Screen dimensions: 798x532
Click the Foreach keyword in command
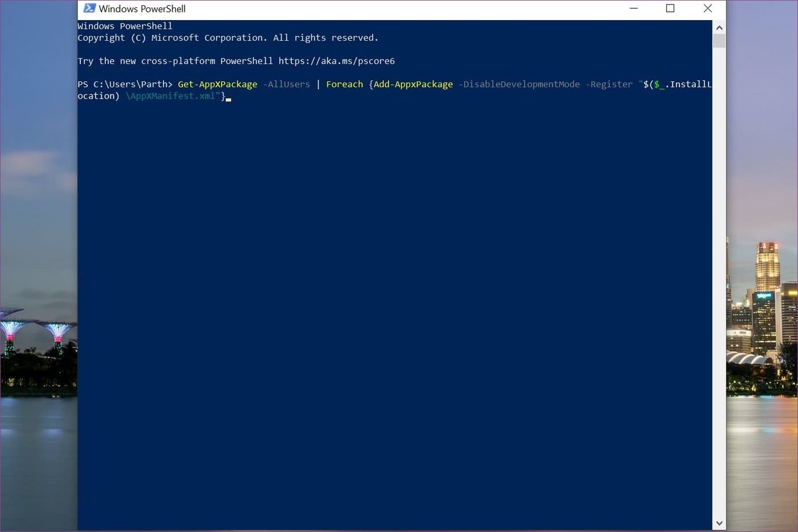(345, 84)
